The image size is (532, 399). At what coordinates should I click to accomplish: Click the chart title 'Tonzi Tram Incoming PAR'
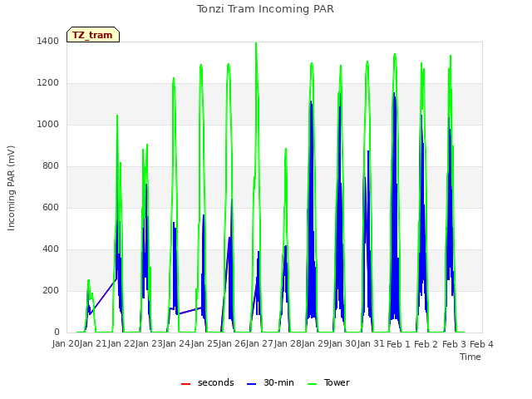click(x=265, y=9)
